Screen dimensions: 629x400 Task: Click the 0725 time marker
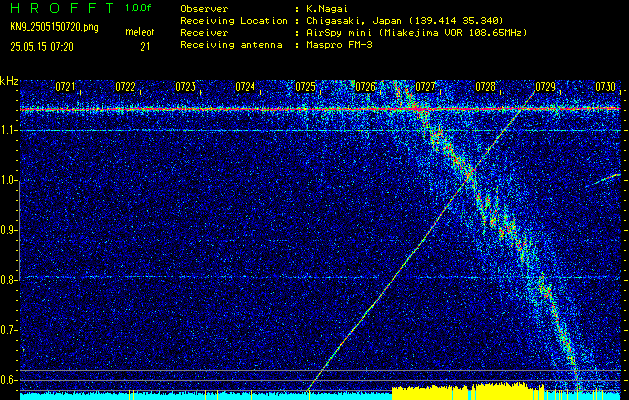point(305,87)
